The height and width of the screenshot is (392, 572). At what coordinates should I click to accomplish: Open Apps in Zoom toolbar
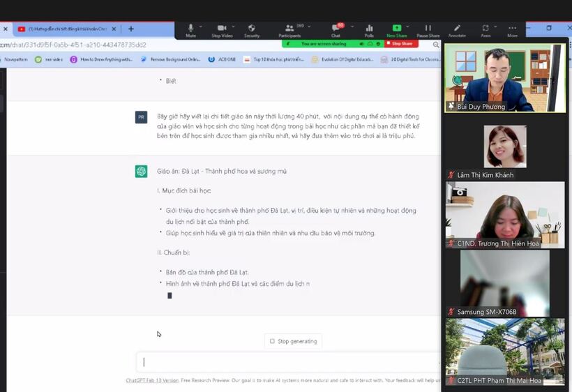point(486,29)
